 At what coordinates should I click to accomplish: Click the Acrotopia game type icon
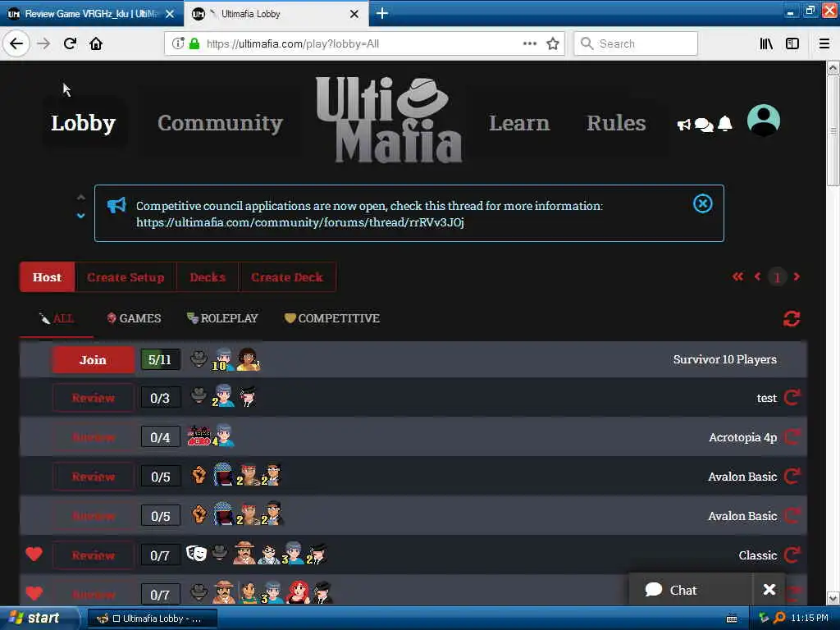click(199, 436)
